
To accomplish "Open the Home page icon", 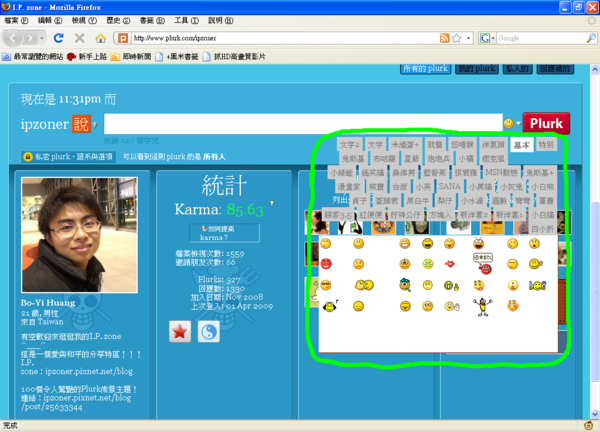I will click(x=101, y=38).
